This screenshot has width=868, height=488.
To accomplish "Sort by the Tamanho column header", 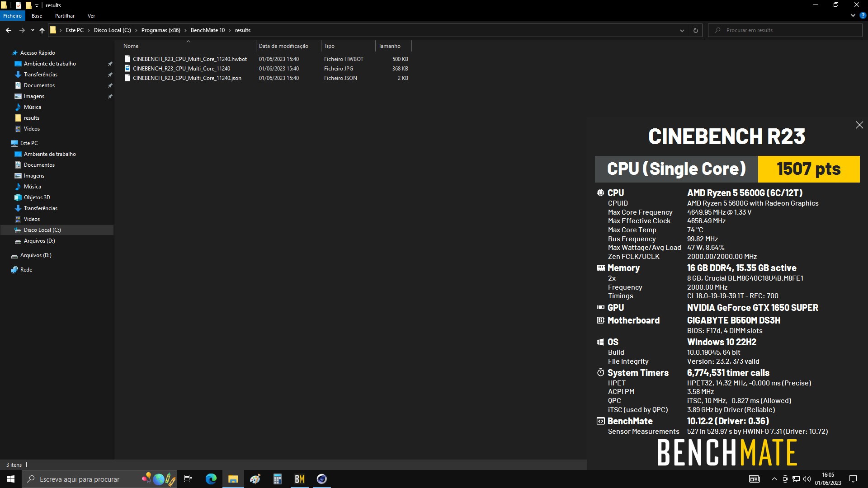I will pyautogui.click(x=393, y=46).
